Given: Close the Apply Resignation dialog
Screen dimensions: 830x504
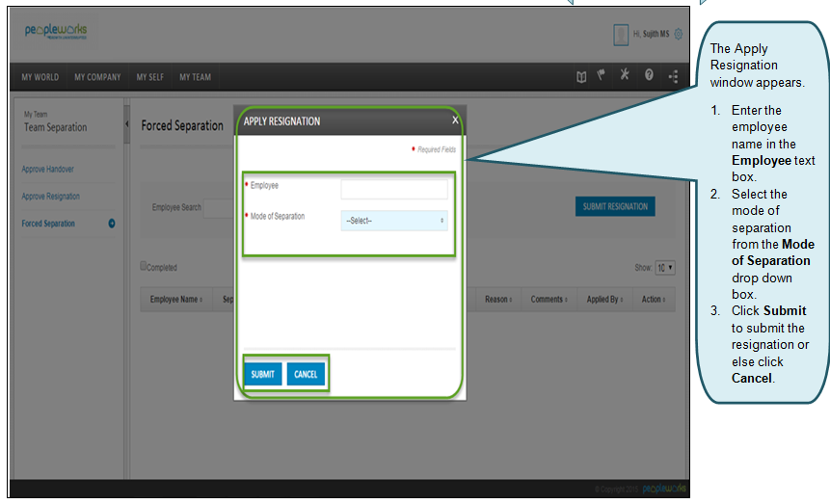Looking at the screenshot, I should 455,120.
